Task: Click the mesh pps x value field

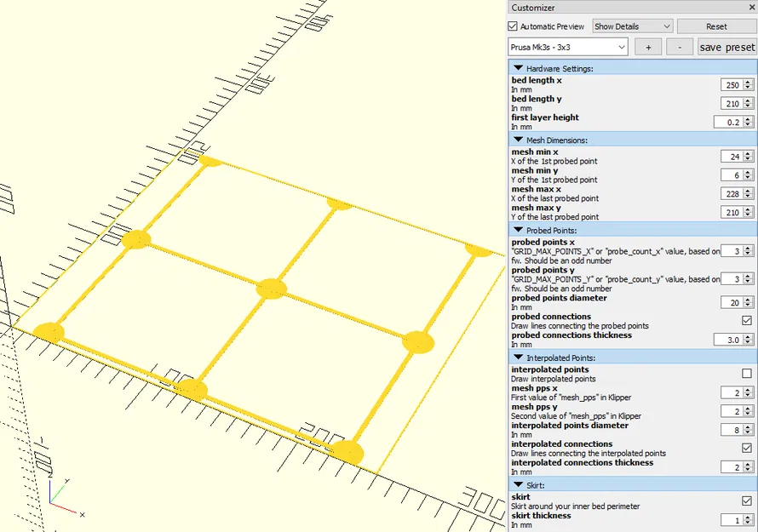Action: pyautogui.click(x=732, y=393)
